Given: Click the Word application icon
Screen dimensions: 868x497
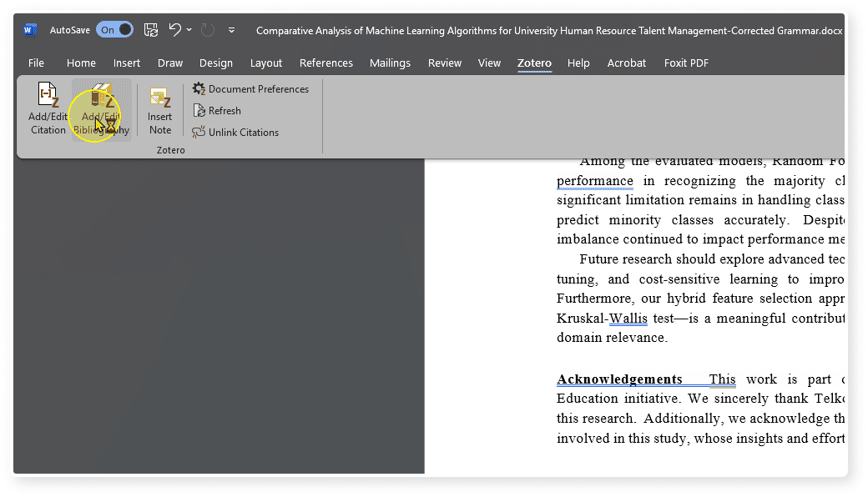Looking at the screenshot, I should pos(30,30).
